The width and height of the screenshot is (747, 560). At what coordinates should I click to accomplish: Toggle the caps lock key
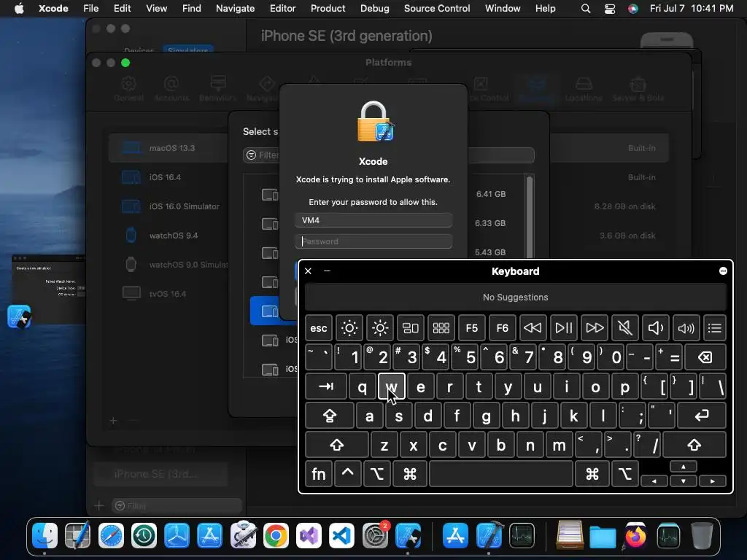coord(330,415)
